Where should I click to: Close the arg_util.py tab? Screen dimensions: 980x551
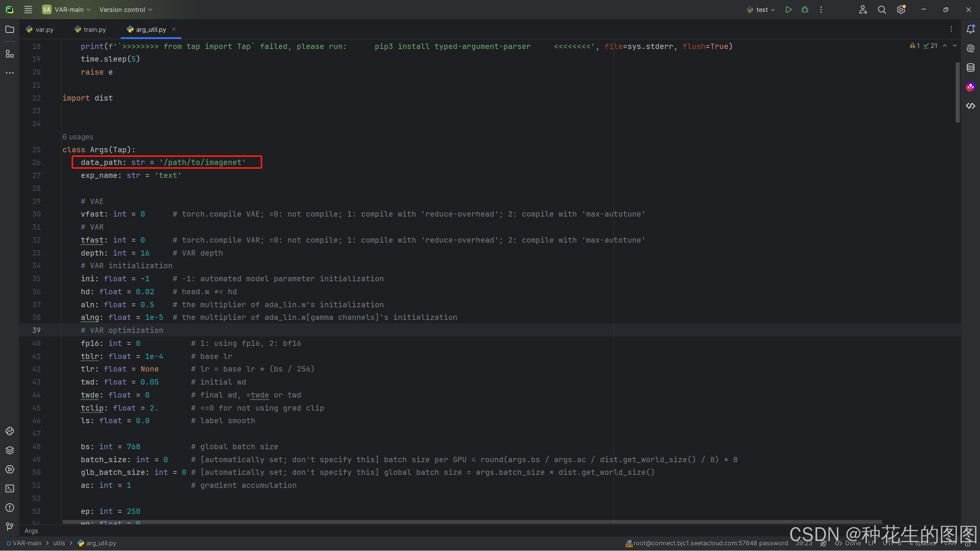tap(174, 29)
